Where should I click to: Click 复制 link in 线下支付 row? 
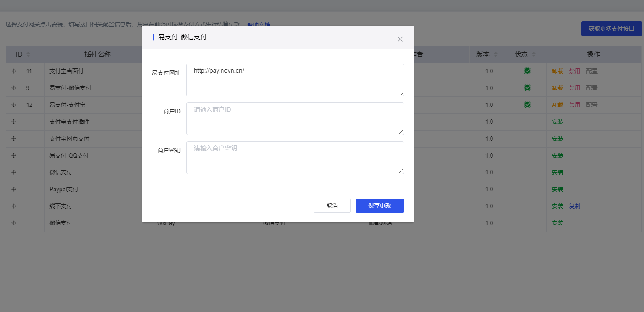tap(574, 206)
